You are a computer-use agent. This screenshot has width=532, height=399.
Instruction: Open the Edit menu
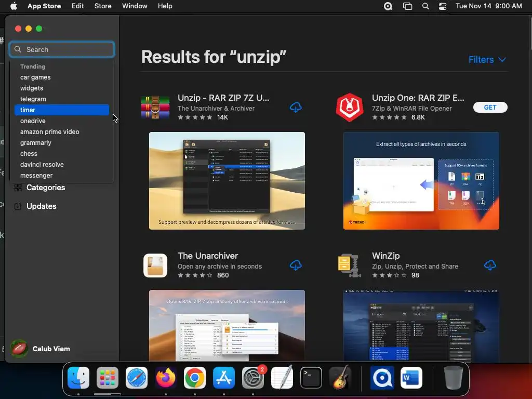78,6
